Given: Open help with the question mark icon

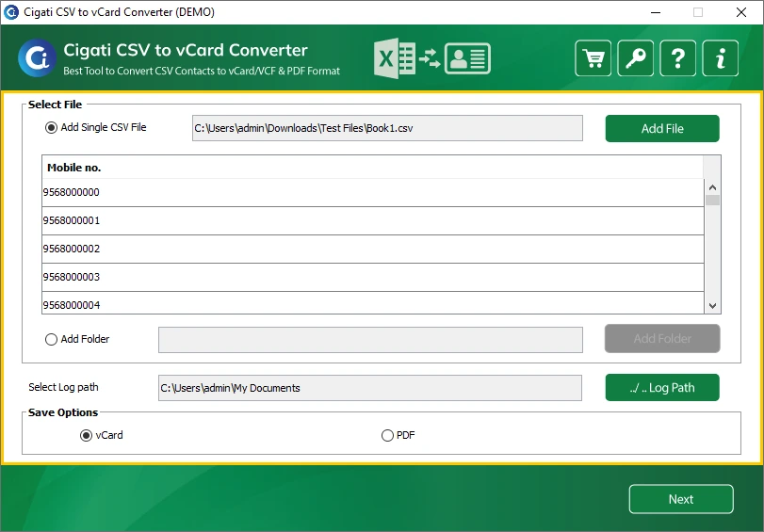Looking at the screenshot, I should coord(677,58).
